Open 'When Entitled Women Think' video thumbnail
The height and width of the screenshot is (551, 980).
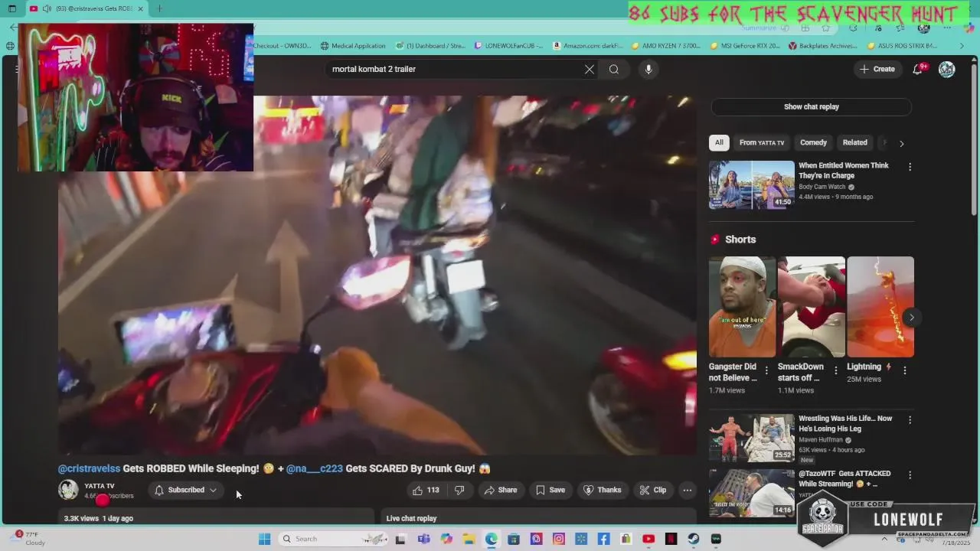(751, 184)
